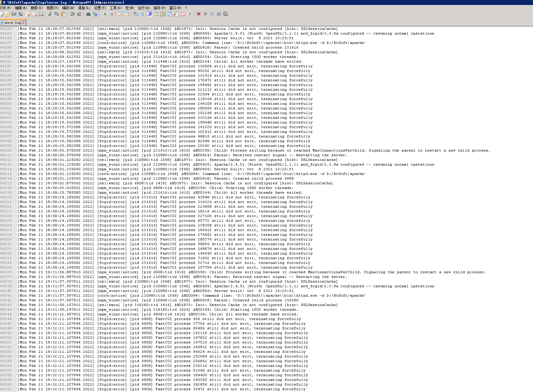
Task: Click 'Starting 1500 worker threads' on line 94290
Action: pos(263,57)
